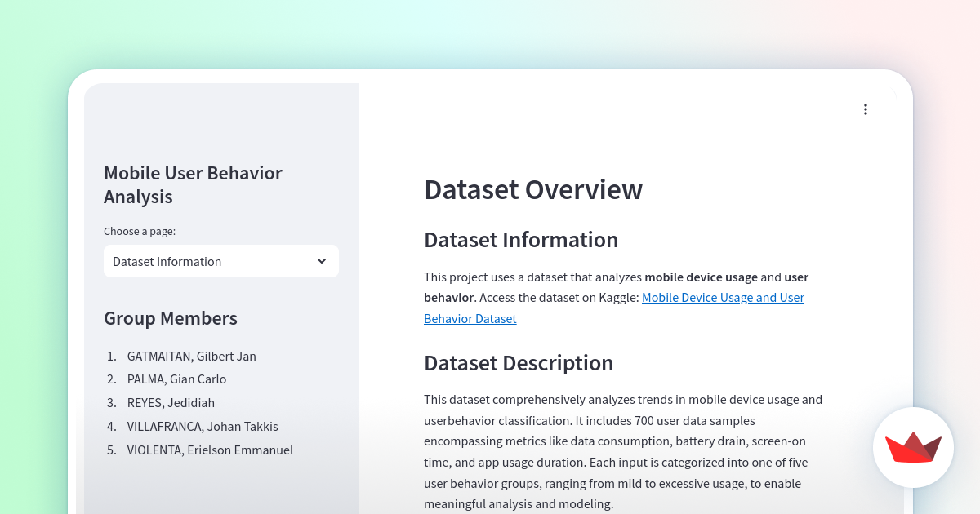The image size is (980, 514).
Task: Click the 'Group Members' sidebar heading
Action: coord(170,318)
